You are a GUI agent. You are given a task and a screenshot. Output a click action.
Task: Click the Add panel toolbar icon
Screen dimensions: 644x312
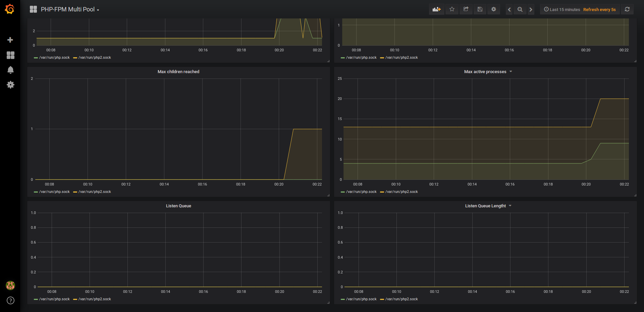(437, 9)
